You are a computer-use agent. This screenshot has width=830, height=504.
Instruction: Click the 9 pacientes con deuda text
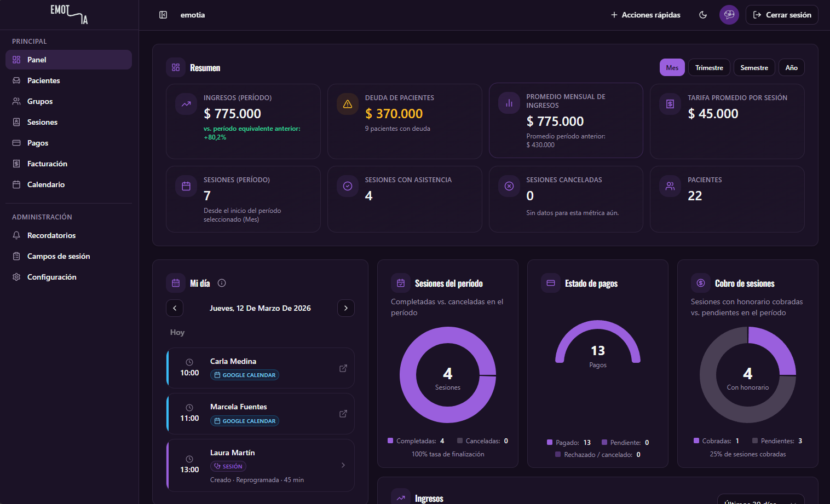pyautogui.click(x=397, y=129)
